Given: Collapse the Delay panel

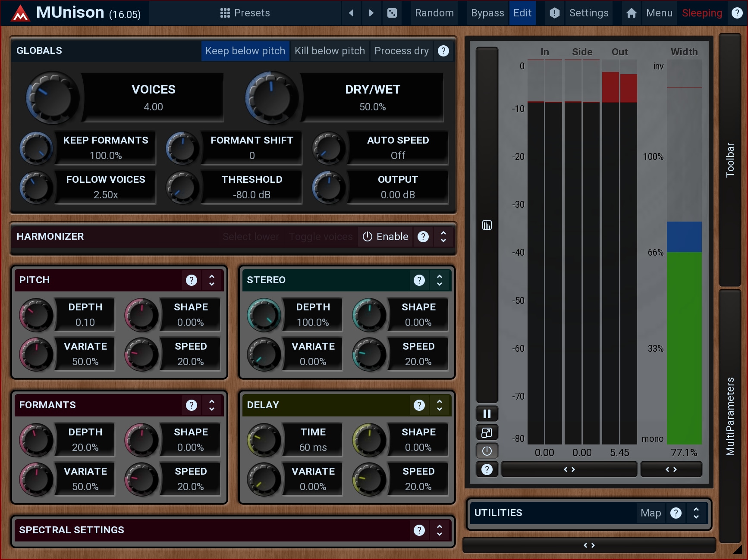Looking at the screenshot, I should 440,405.
